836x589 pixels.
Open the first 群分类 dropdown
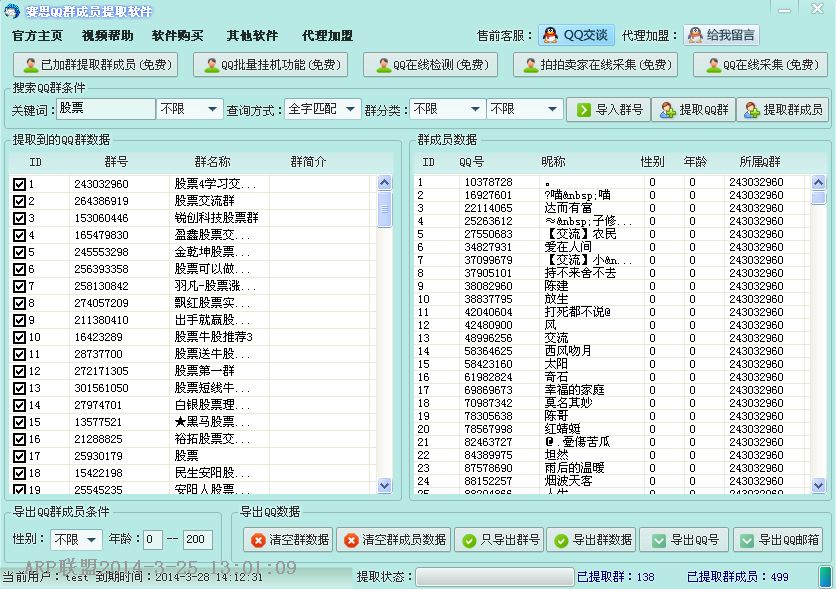coord(447,109)
